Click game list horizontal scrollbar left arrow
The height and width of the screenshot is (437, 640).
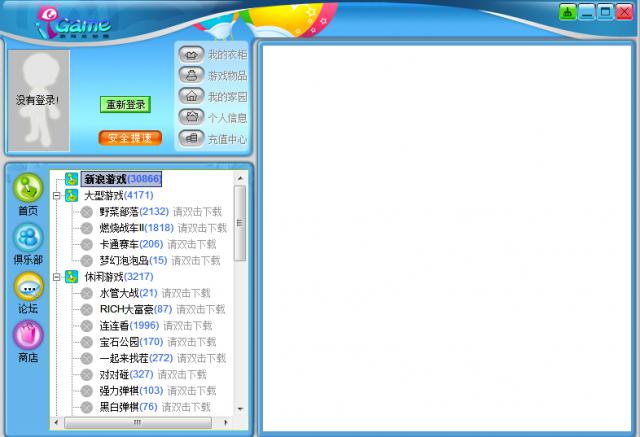click(x=56, y=423)
